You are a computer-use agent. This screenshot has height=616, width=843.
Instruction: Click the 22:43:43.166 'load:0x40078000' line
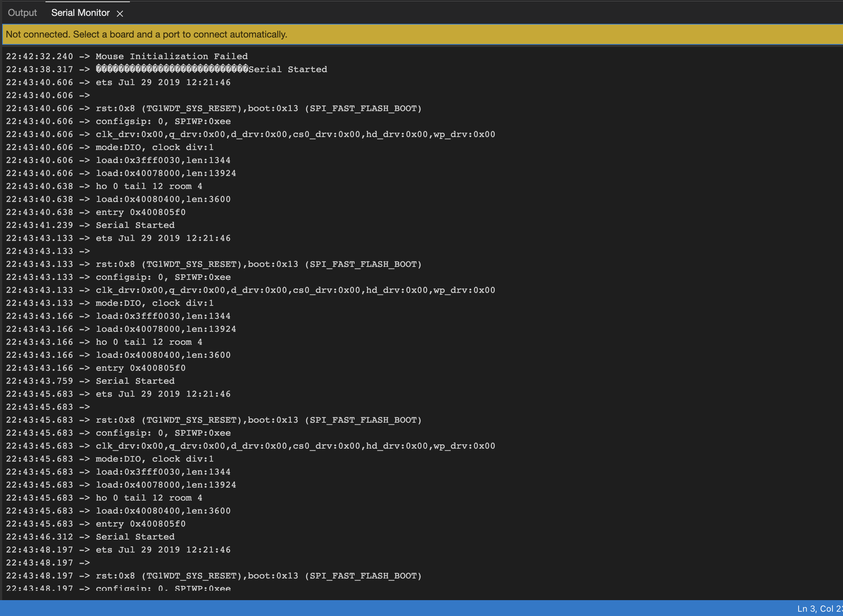(166, 329)
